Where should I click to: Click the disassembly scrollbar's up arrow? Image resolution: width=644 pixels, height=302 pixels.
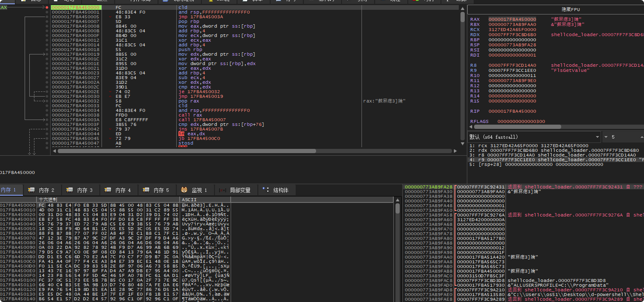coord(462,8)
